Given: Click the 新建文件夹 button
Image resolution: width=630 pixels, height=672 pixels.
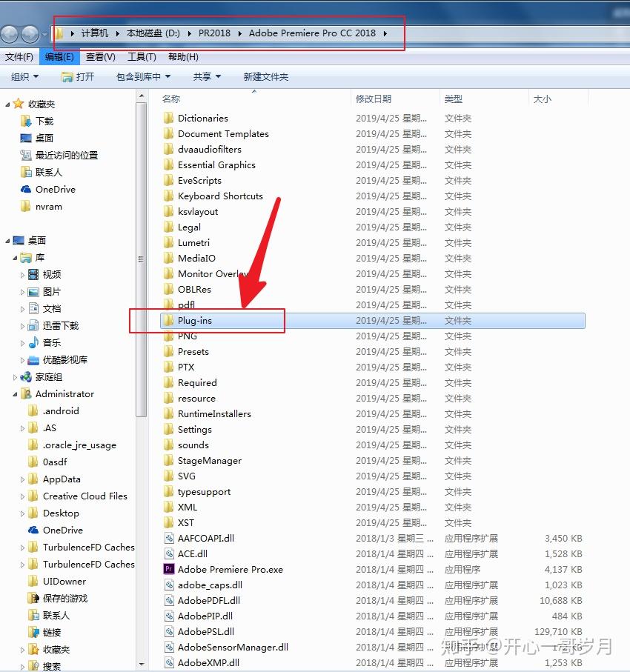Looking at the screenshot, I should pos(266,77).
